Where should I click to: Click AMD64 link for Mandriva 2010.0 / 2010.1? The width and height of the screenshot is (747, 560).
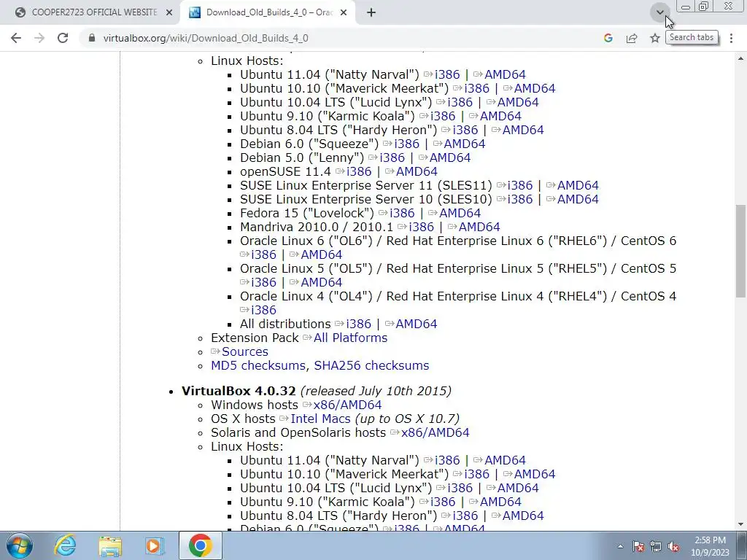tap(479, 227)
